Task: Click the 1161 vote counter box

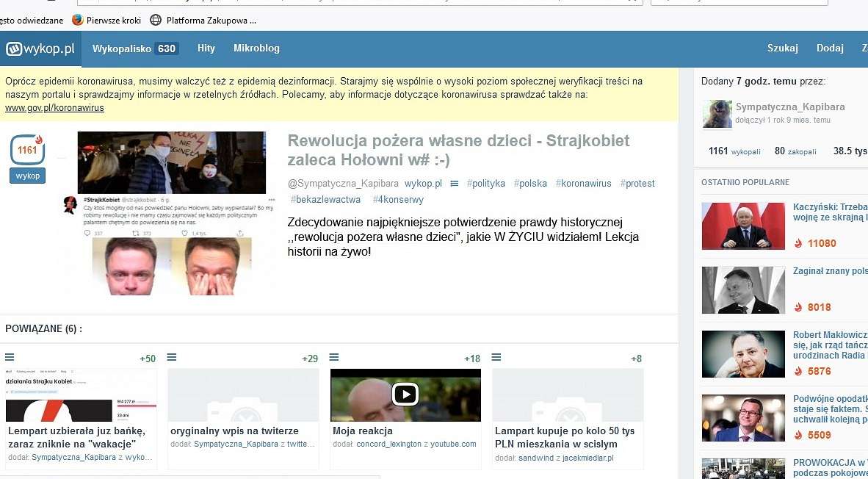Action: click(x=27, y=150)
